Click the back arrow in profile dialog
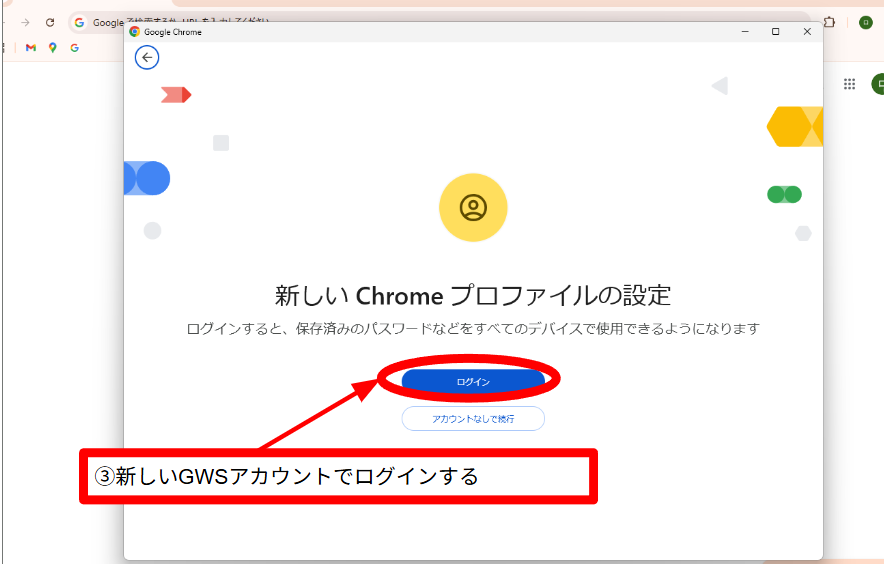The width and height of the screenshot is (884, 564). (x=147, y=58)
